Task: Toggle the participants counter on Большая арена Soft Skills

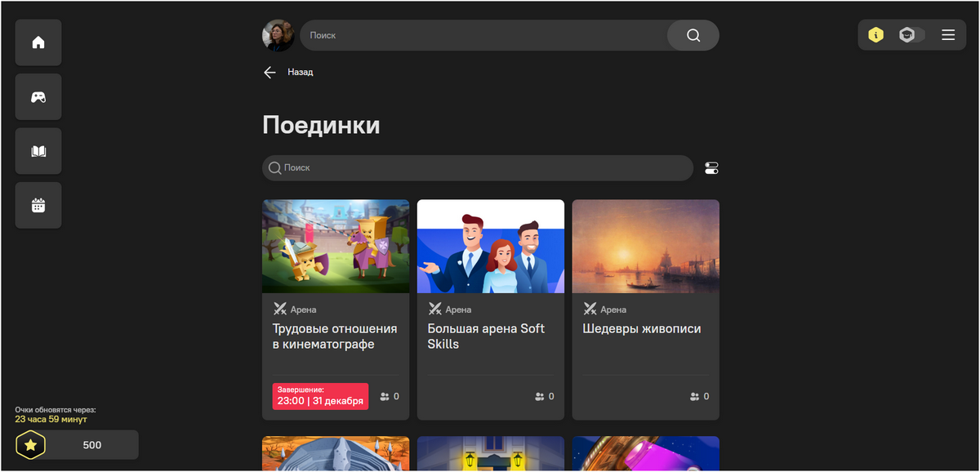Action: (x=544, y=396)
